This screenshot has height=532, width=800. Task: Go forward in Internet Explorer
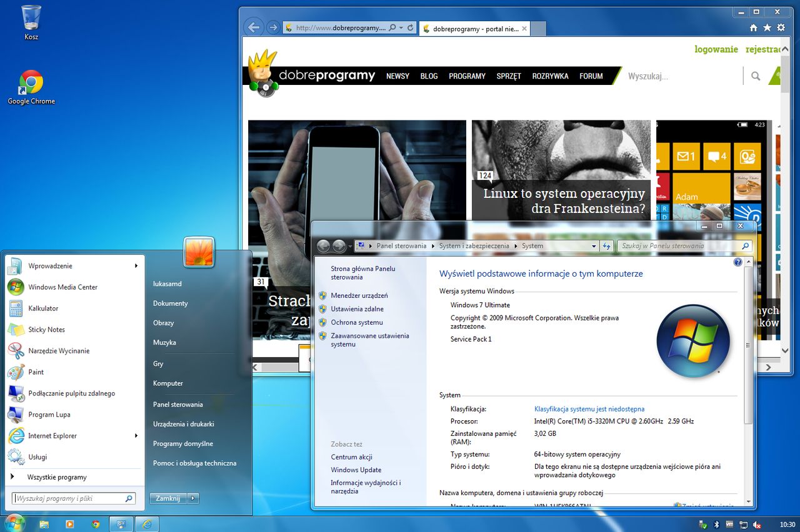click(x=272, y=27)
